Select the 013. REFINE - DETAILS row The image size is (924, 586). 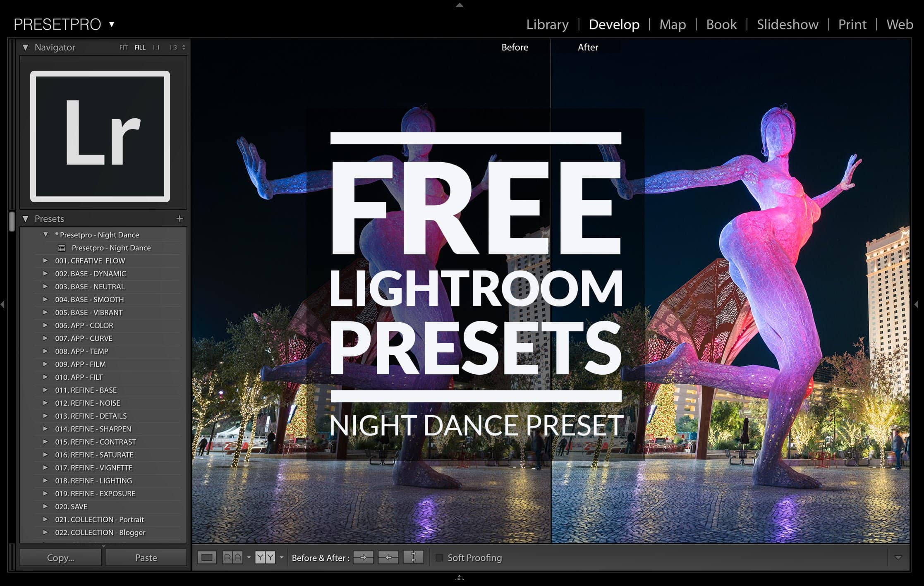[108, 416]
